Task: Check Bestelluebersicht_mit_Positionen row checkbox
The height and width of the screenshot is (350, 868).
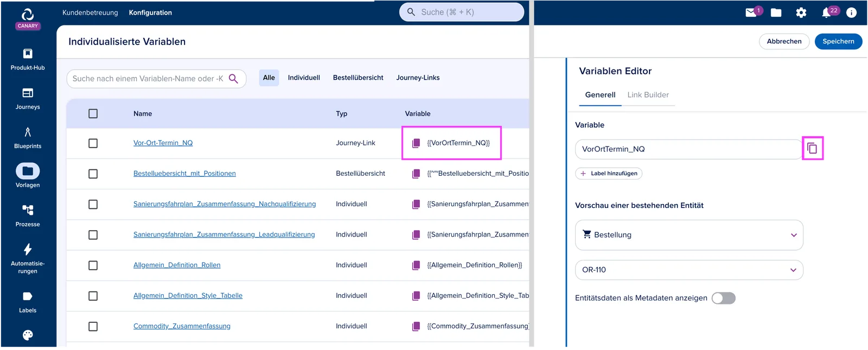Action: (93, 174)
